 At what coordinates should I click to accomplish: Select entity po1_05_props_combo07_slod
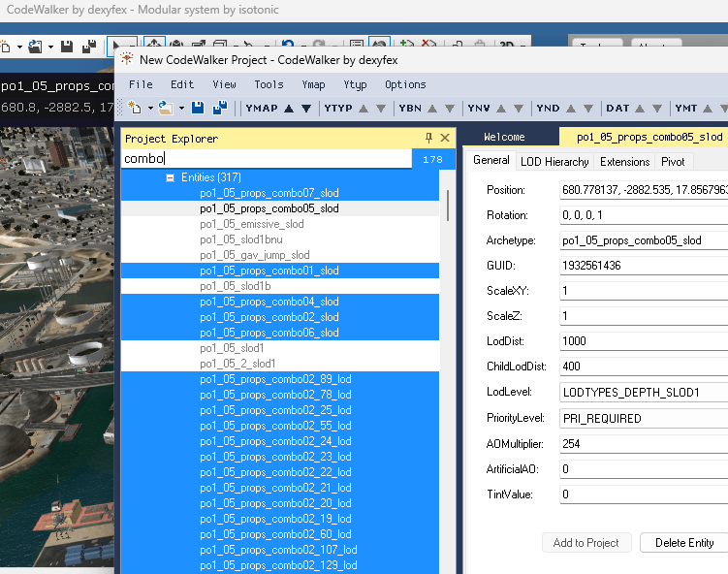pos(269,193)
